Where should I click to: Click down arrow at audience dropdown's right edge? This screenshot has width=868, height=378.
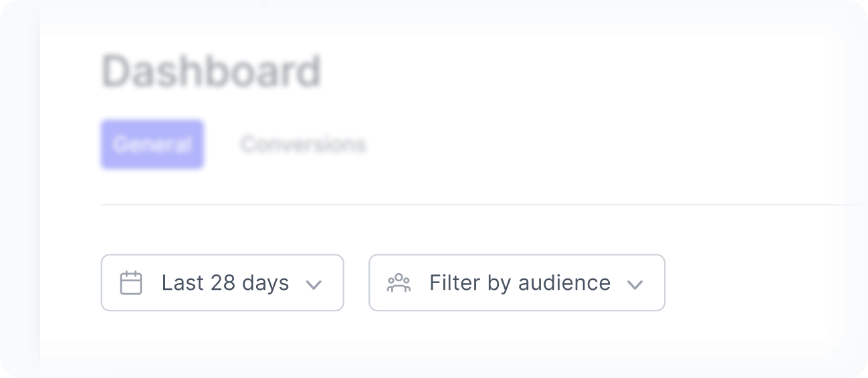pyautogui.click(x=635, y=285)
